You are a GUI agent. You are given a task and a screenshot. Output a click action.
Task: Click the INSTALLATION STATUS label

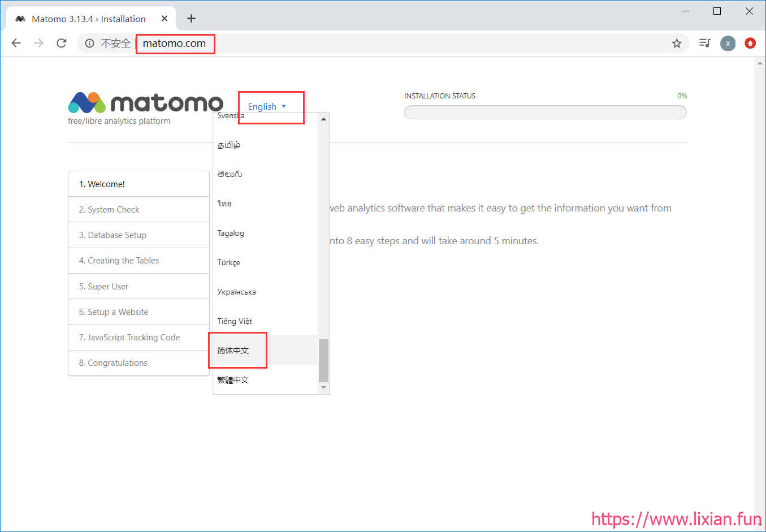(440, 96)
